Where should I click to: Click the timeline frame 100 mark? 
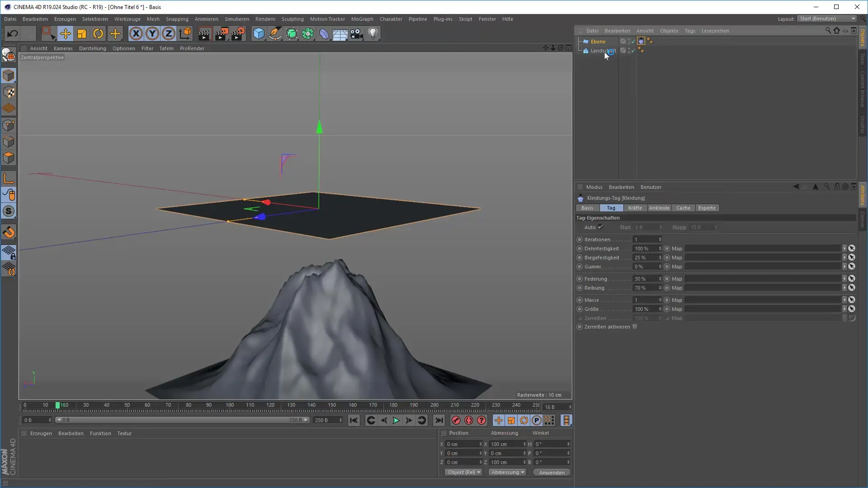point(230,405)
